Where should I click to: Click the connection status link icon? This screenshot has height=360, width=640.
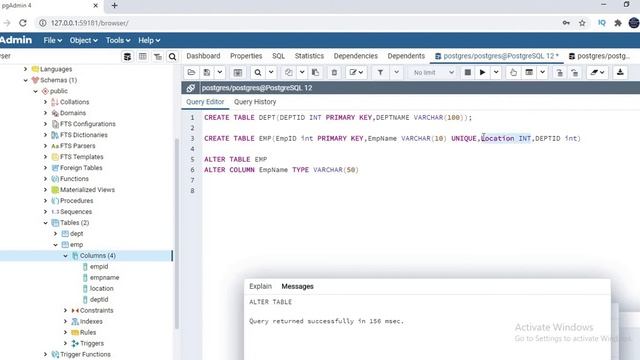pyautogui.click(x=190, y=88)
